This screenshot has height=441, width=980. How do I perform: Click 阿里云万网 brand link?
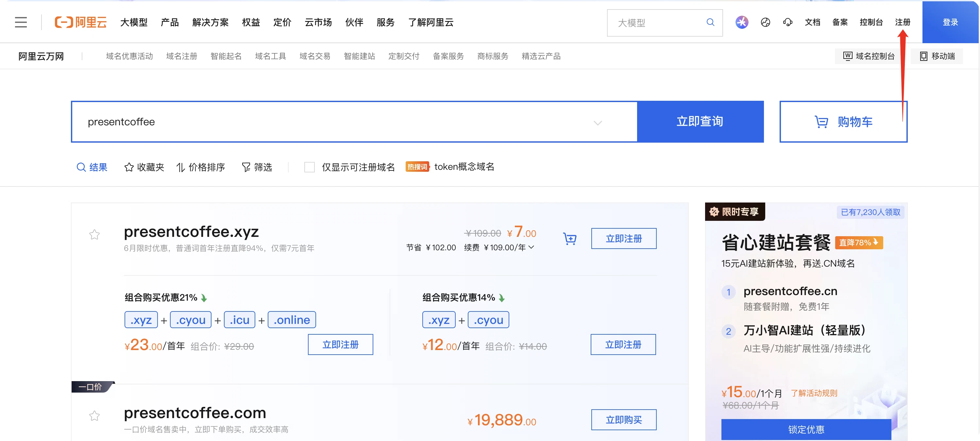(x=41, y=56)
